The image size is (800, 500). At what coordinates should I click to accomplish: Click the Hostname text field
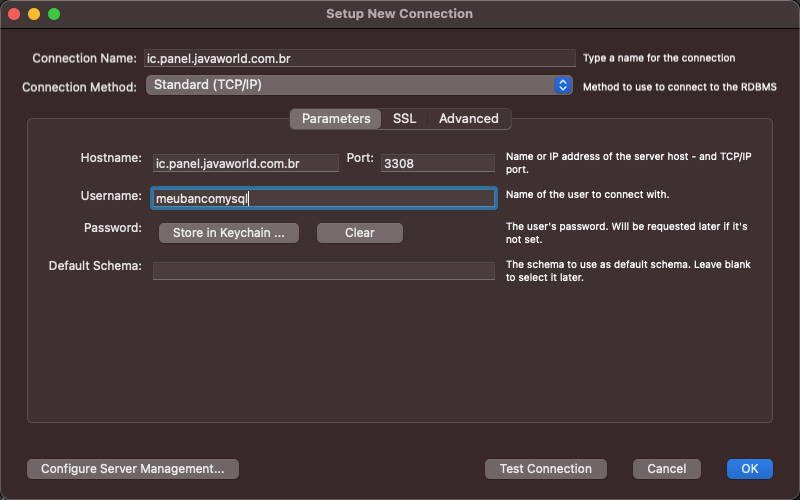point(245,163)
